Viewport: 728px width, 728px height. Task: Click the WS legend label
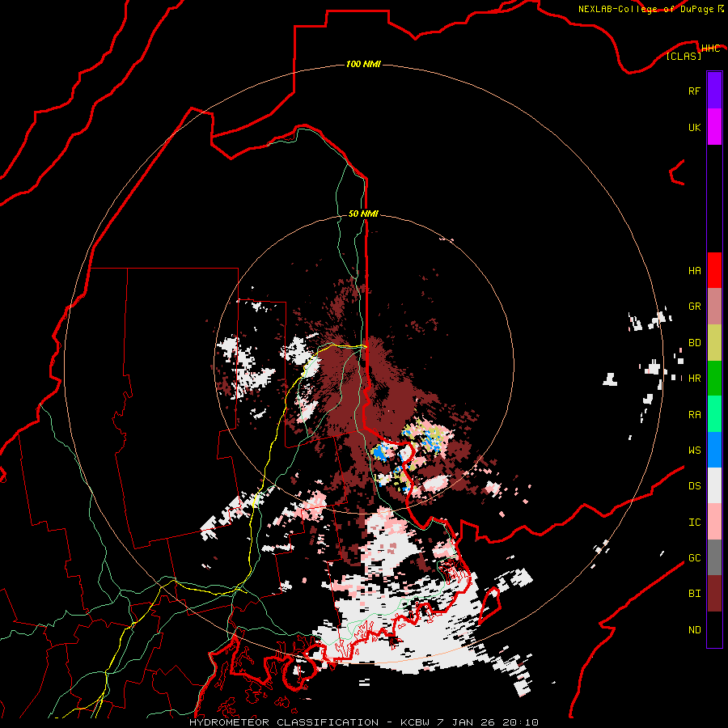(x=695, y=451)
